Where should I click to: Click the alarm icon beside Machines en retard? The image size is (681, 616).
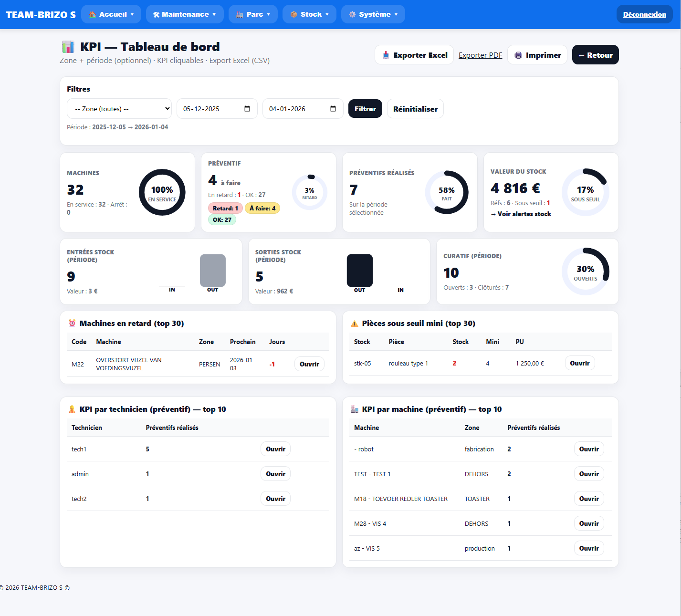click(72, 323)
